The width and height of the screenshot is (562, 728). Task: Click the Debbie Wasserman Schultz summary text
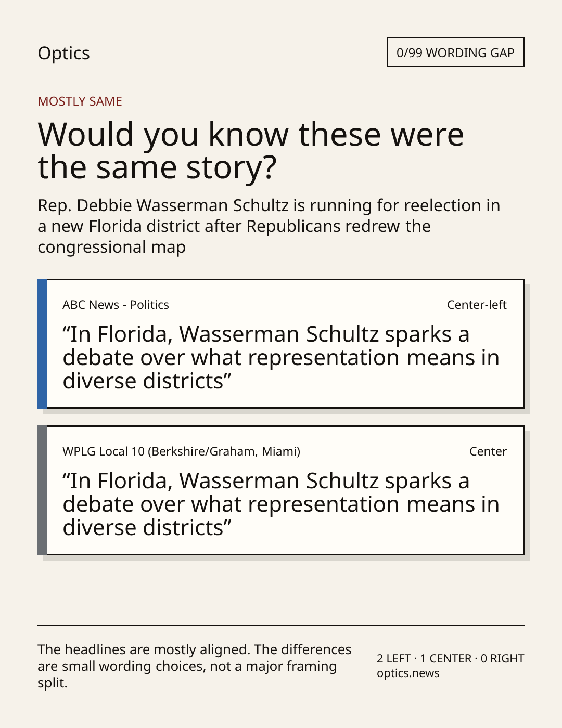(x=269, y=226)
